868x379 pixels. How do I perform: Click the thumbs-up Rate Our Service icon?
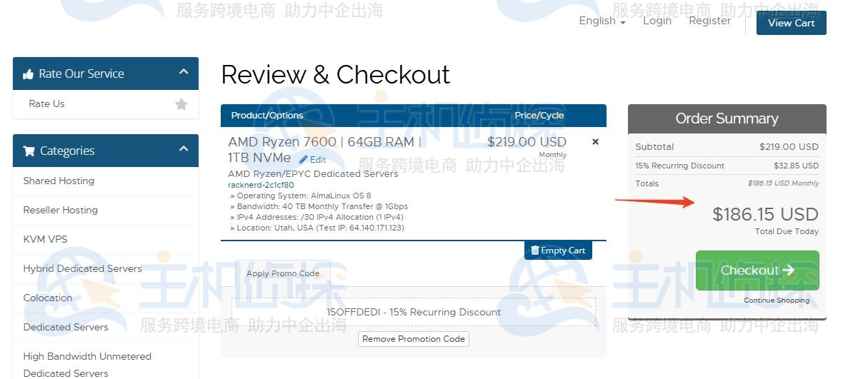tap(29, 74)
